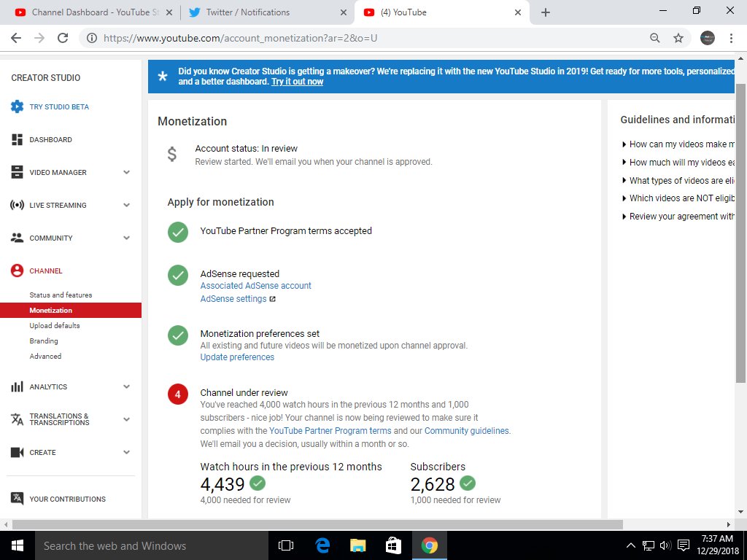Click the Try Studio Beta gear icon
This screenshot has height=560, width=747.
[x=18, y=106]
